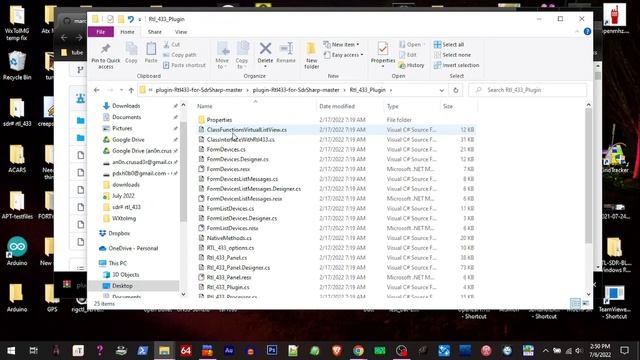This screenshot has width=640, height=360.
Task: Click Select none in ribbon
Action: click(x=452, y=55)
